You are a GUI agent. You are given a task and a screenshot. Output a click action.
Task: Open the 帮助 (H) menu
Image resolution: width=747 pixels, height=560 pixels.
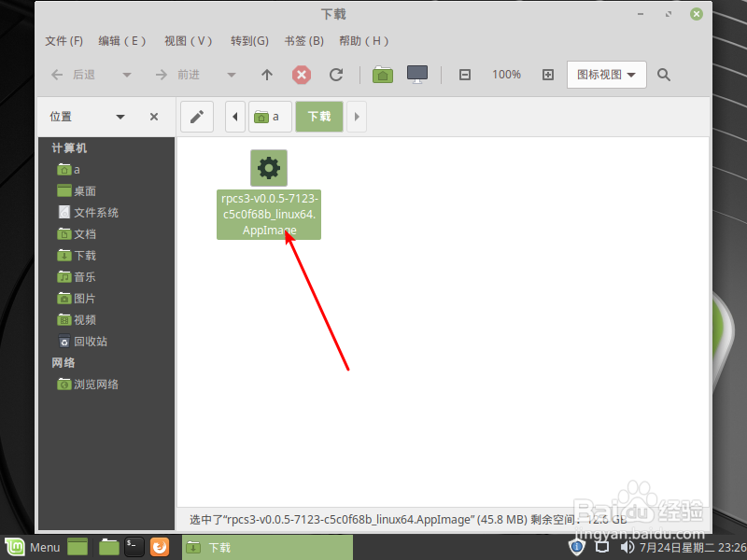click(x=364, y=41)
